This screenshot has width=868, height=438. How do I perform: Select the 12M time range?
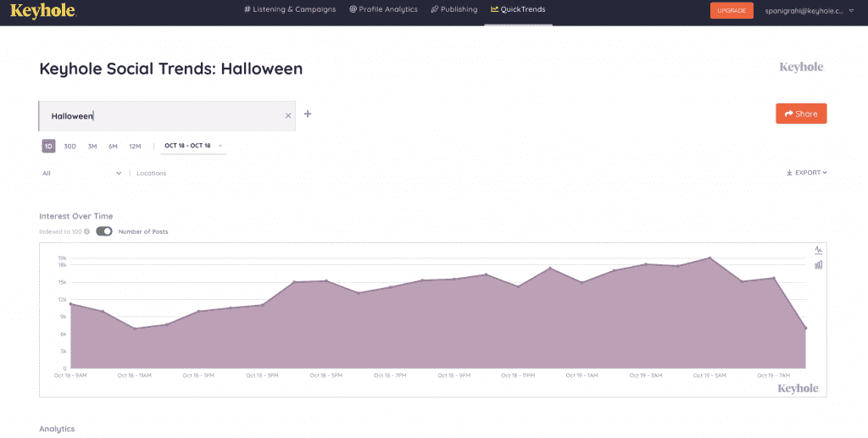135,147
